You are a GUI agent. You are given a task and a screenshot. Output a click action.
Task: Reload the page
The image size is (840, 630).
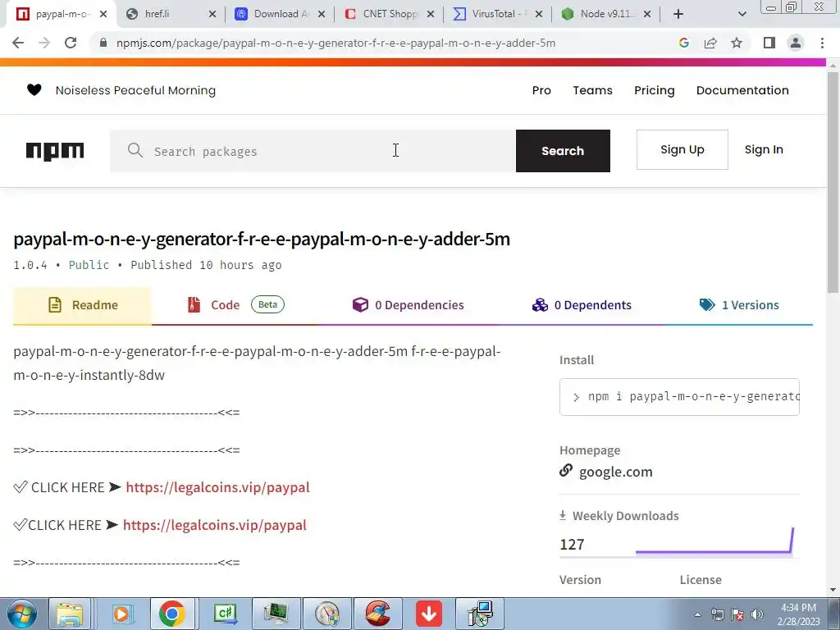(x=71, y=43)
